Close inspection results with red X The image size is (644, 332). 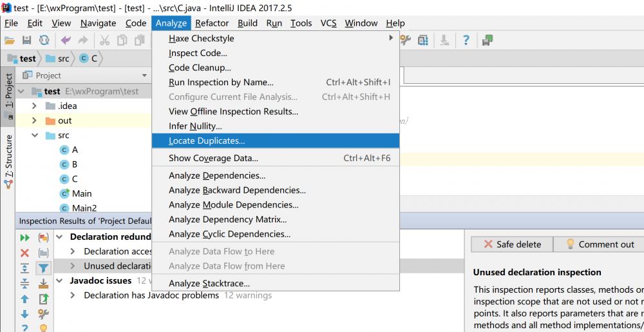pyautogui.click(x=25, y=253)
